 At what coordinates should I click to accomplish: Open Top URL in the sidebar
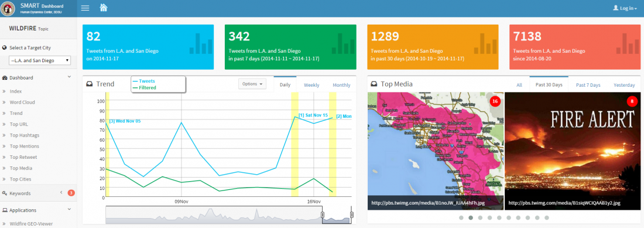(19, 124)
